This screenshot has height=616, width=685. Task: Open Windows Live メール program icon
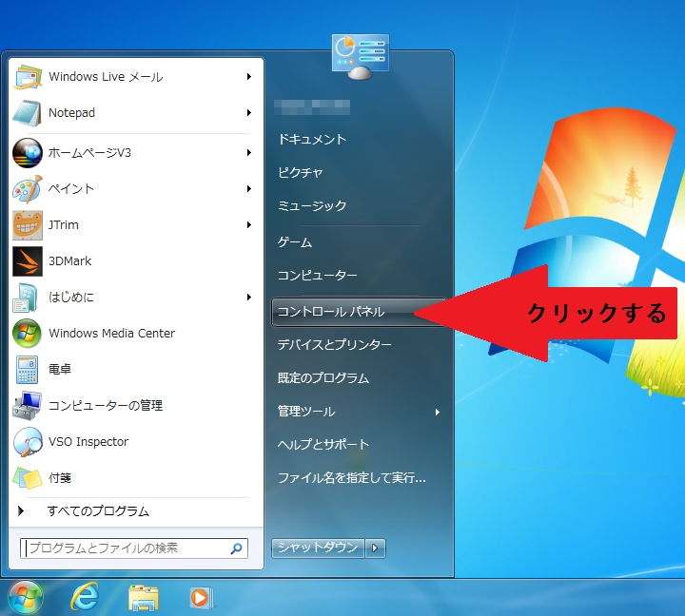(28, 77)
